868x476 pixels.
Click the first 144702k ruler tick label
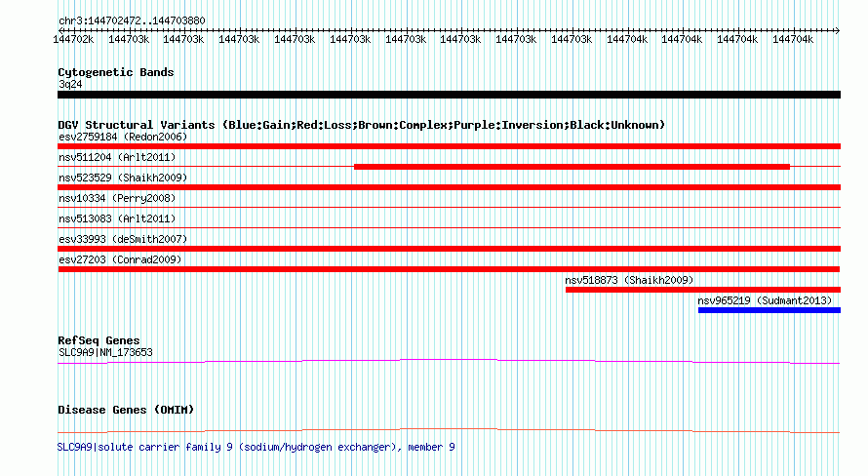(73, 39)
